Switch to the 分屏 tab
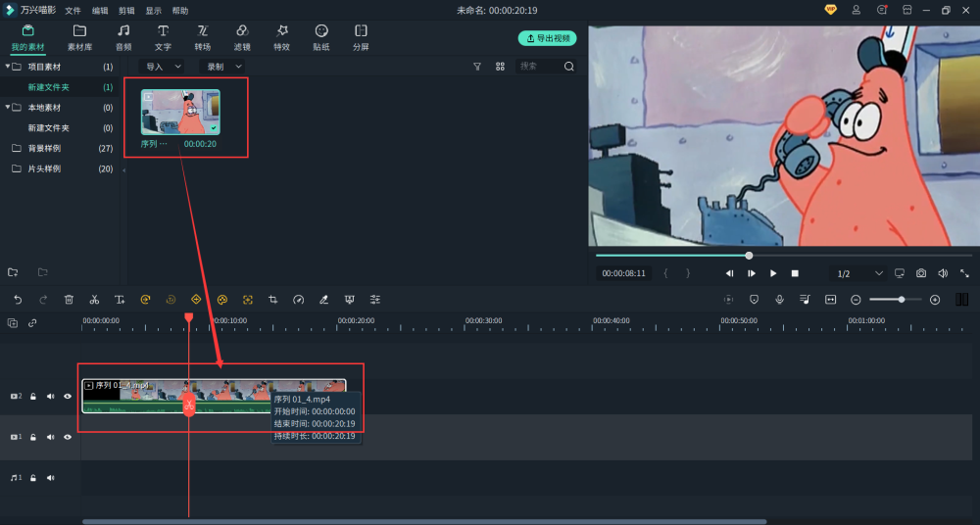The width and height of the screenshot is (980, 525). point(361,37)
